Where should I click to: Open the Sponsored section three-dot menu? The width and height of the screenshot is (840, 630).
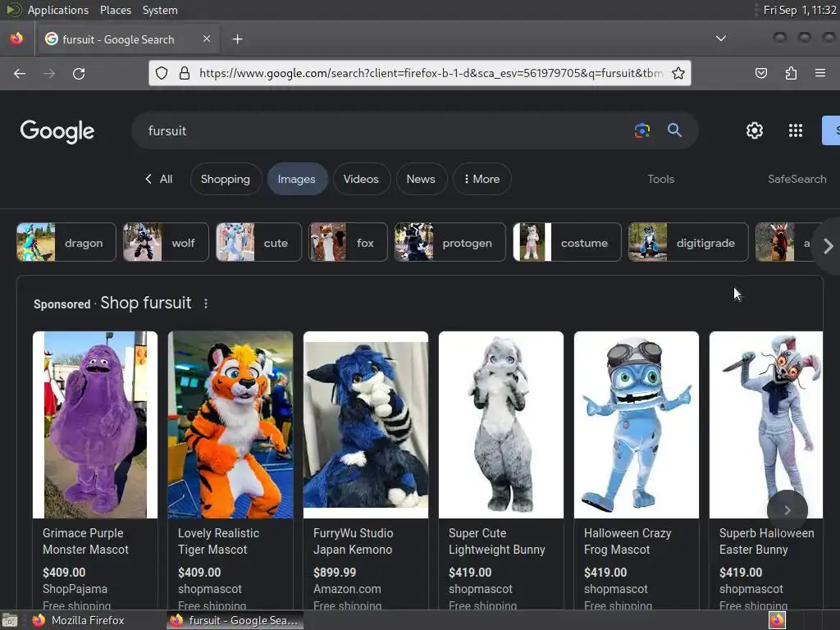tap(206, 304)
